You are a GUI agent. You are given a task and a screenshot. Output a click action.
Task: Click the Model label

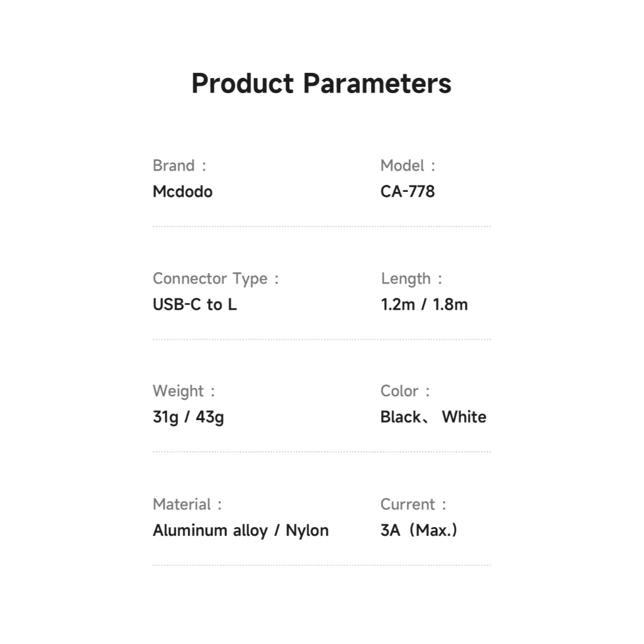pyautogui.click(x=402, y=166)
